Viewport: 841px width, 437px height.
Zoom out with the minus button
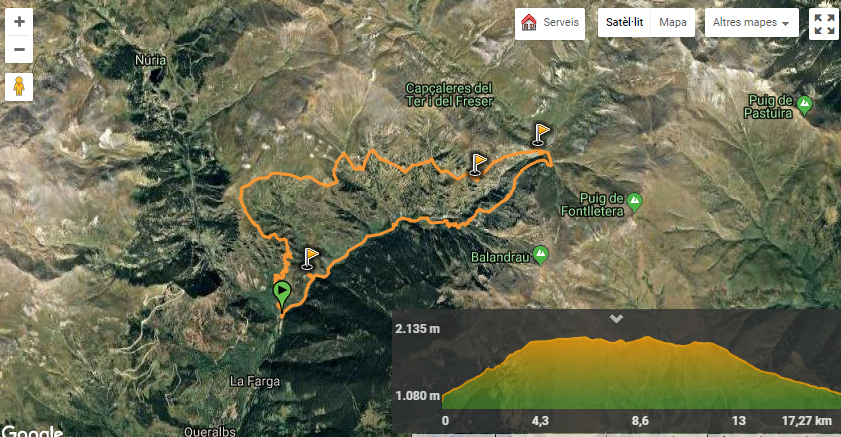(19, 50)
